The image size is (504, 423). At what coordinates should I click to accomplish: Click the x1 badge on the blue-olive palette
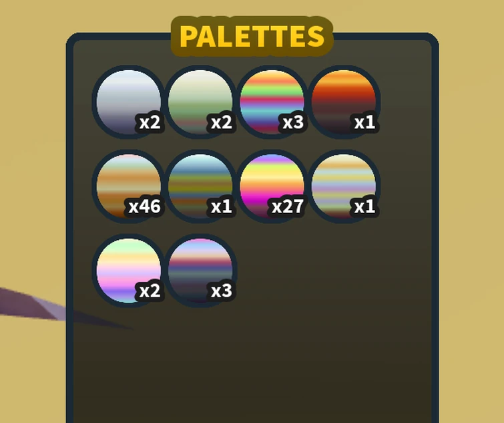222,206
